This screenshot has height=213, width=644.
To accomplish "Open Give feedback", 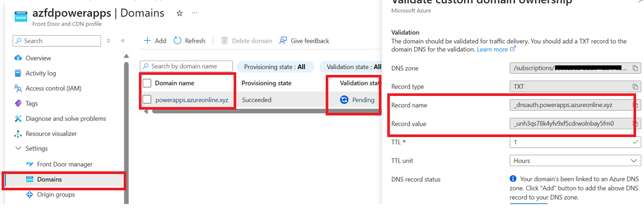I will click(304, 41).
